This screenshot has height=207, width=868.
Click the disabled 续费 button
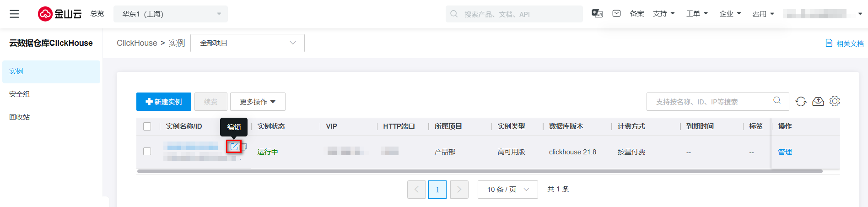211,102
